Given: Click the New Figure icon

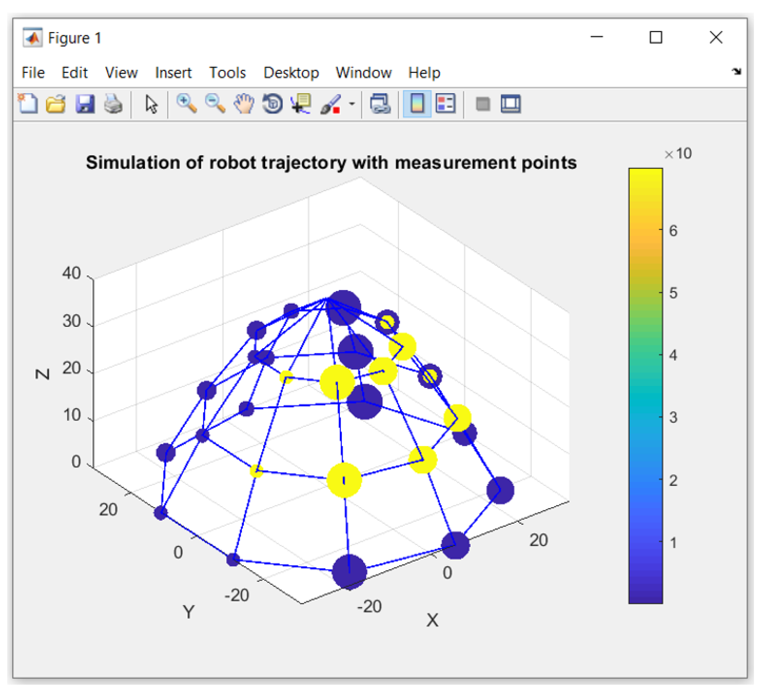Looking at the screenshot, I should (x=28, y=104).
